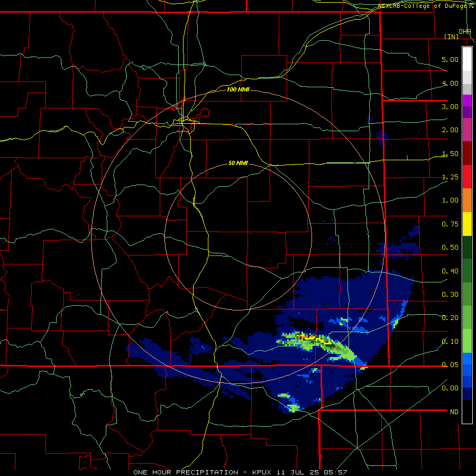The image size is (476, 476).
Task: Click the "2.00" legend value
Action: [450, 130]
